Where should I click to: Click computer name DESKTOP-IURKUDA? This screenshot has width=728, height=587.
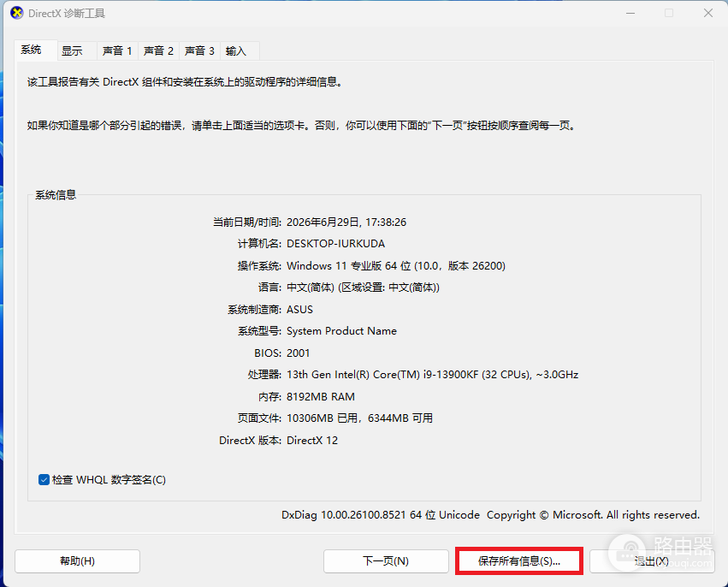pyautogui.click(x=335, y=244)
